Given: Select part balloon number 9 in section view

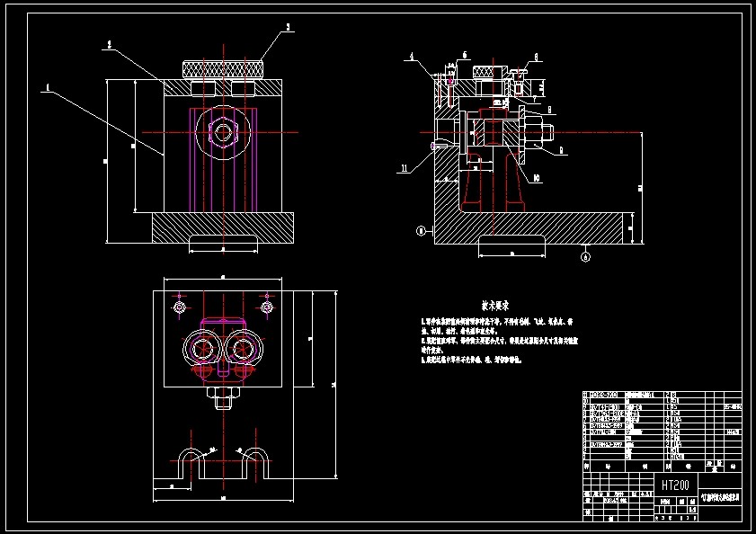Looking at the screenshot, I should tap(561, 150).
